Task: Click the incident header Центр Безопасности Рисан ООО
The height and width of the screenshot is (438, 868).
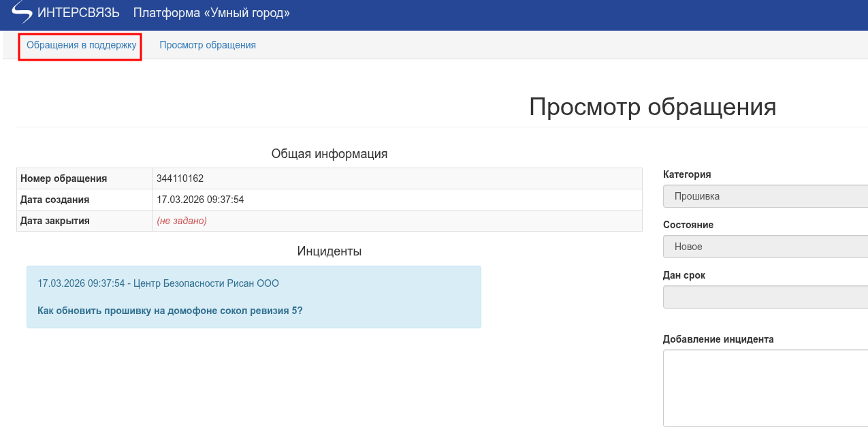Action: 158,283
